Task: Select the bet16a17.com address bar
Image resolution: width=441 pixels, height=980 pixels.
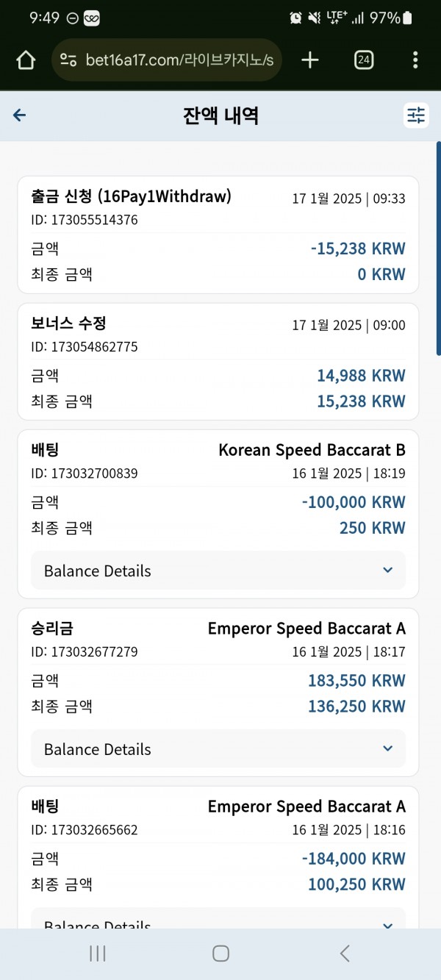Action: (x=167, y=60)
